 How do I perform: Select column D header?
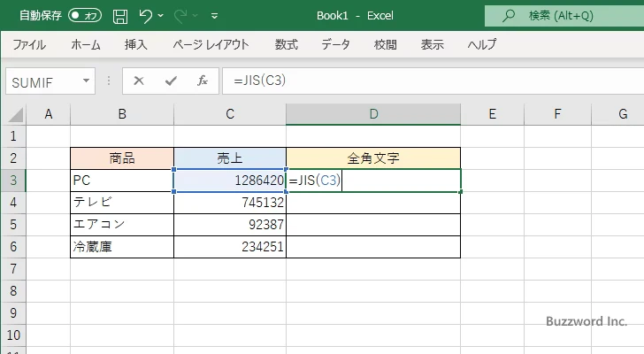[x=373, y=114]
